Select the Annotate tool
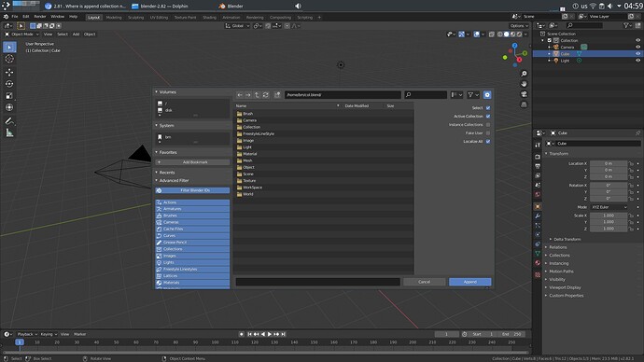 tap(9, 121)
